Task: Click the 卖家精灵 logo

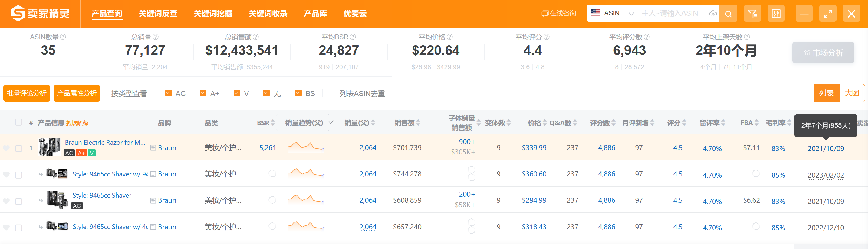Action: (x=40, y=14)
